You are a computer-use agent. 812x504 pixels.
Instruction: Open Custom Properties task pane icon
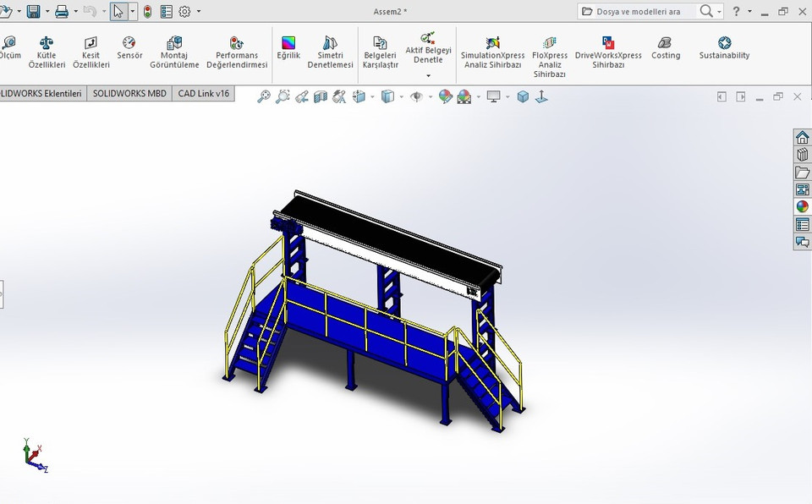(x=802, y=224)
